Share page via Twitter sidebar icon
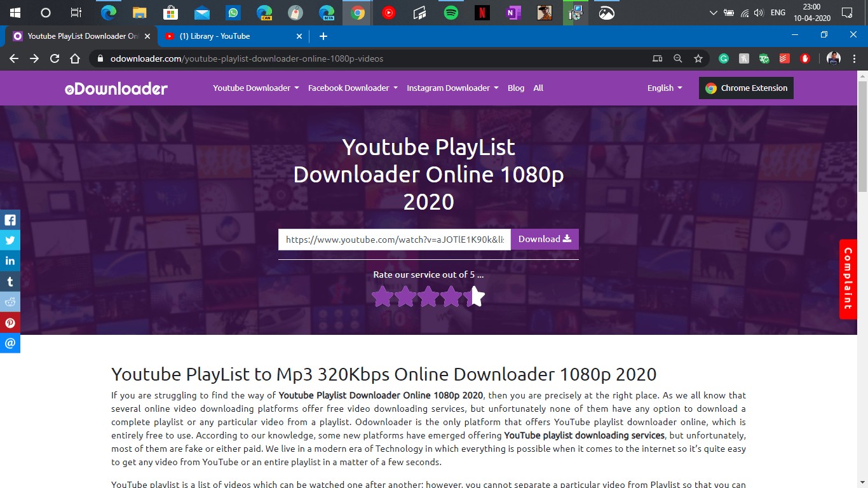This screenshot has height=488, width=868. click(x=10, y=240)
